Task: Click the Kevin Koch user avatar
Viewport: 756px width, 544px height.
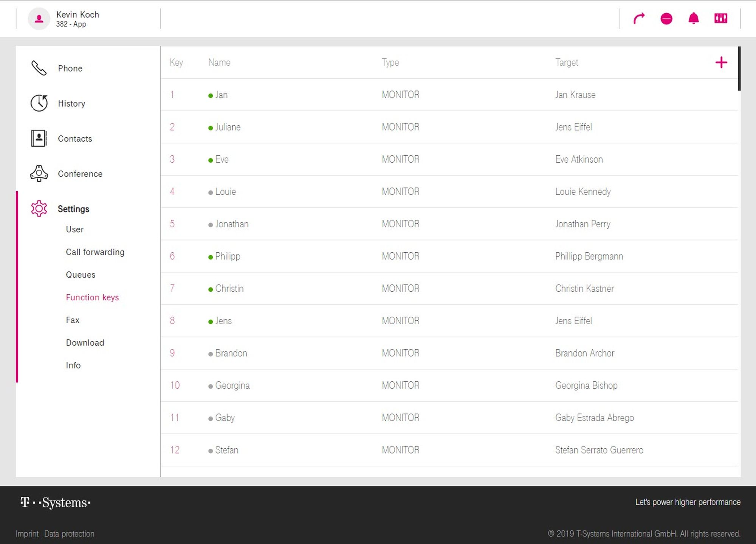Action: click(39, 19)
